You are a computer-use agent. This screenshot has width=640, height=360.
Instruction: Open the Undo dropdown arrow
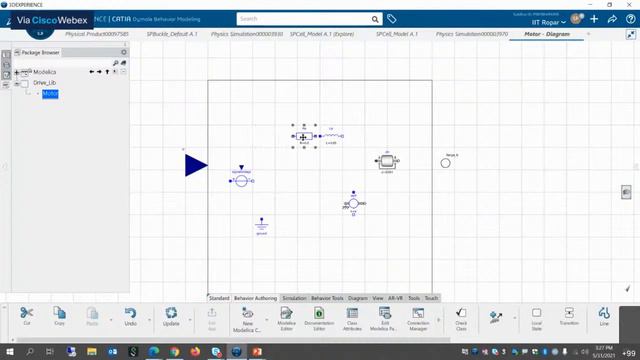tap(149, 320)
